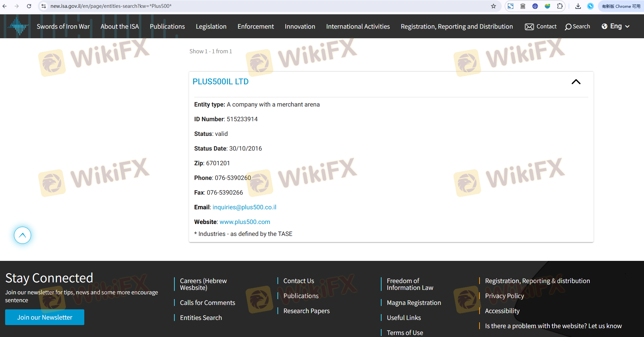Screen dimensions: 644x337
Task: Click the browser address bar URL
Action: click(111, 6)
